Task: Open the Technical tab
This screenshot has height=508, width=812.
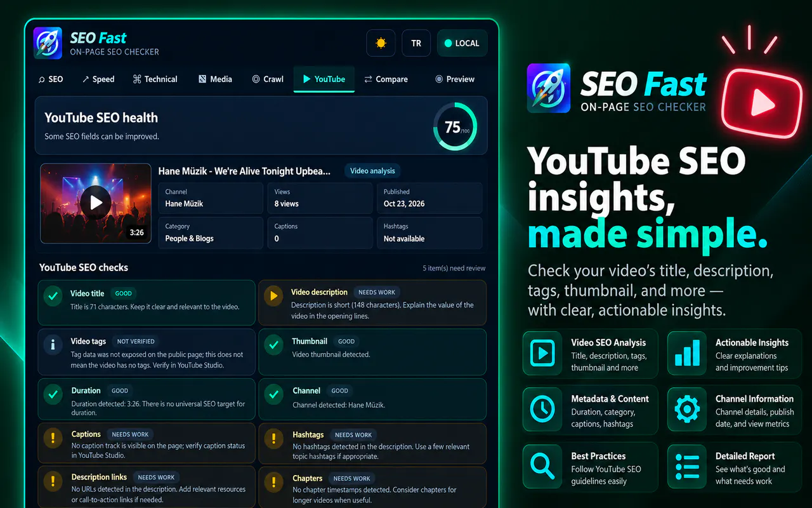Action: (x=155, y=79)
